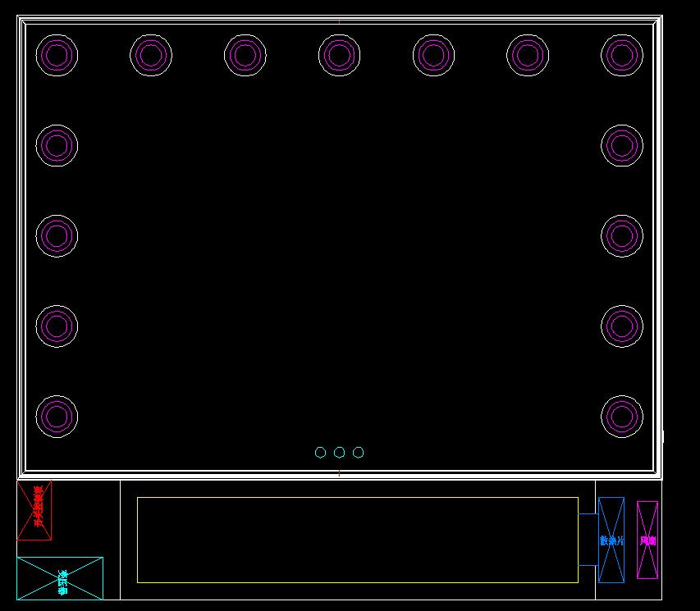The height and width of the screenshot is (611, 700).
Task: Click the third bulb from left in top row
Action: click(x=245, y=55)
